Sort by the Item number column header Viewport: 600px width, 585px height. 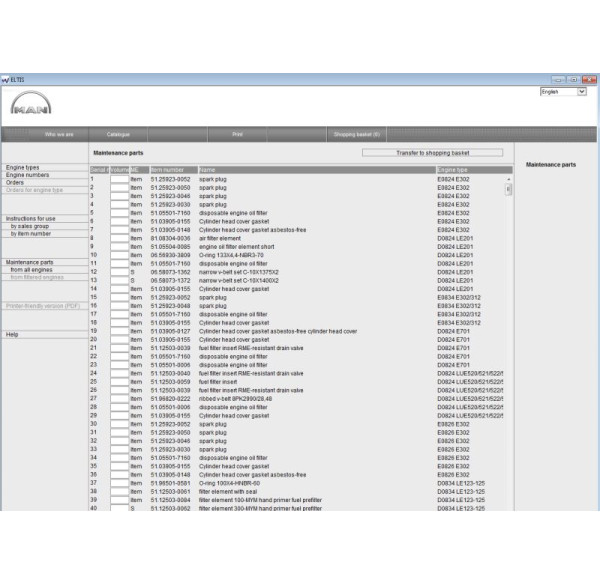tap(168, 171)
